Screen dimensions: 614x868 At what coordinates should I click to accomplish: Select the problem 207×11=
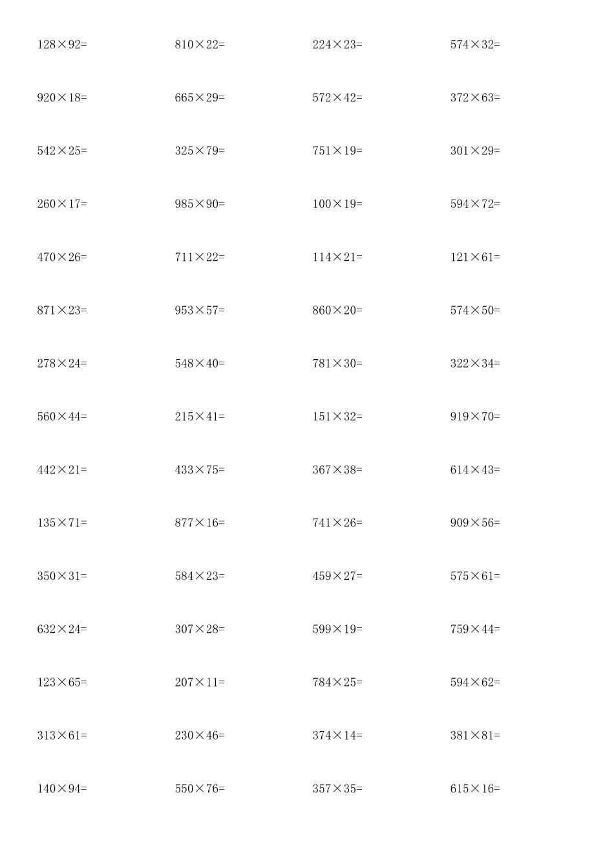coord(200,682)
